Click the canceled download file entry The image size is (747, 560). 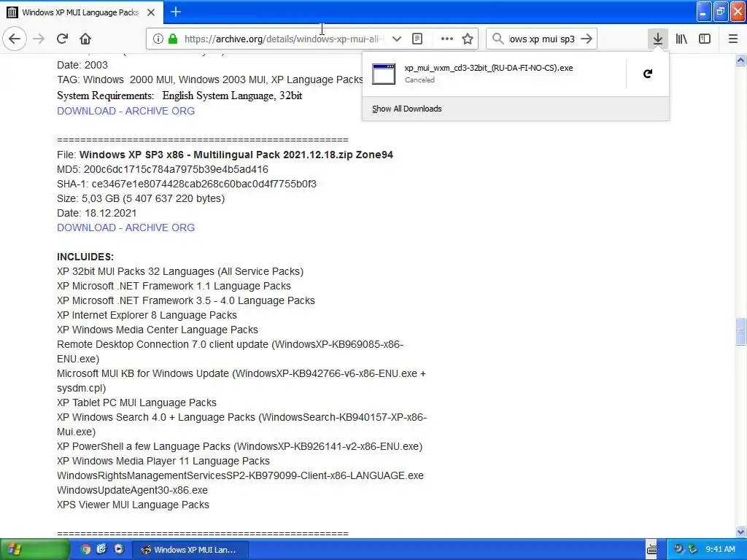click(x=494, y=74)
